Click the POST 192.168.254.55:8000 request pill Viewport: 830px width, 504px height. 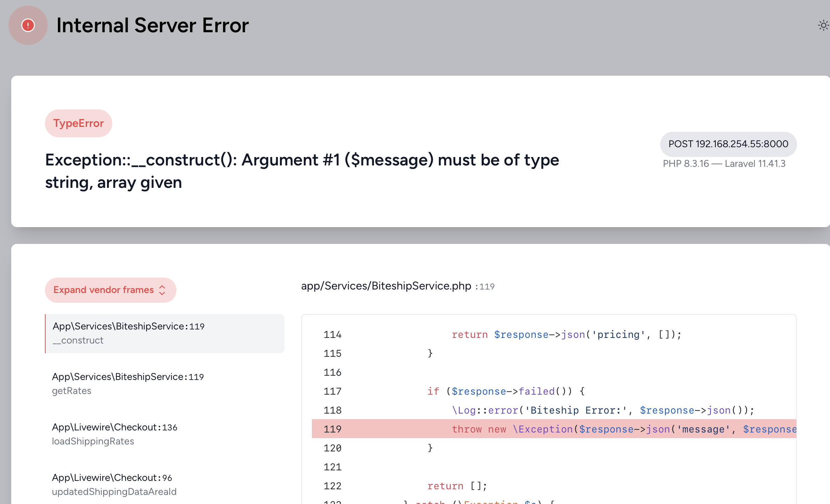pos(728,144)
